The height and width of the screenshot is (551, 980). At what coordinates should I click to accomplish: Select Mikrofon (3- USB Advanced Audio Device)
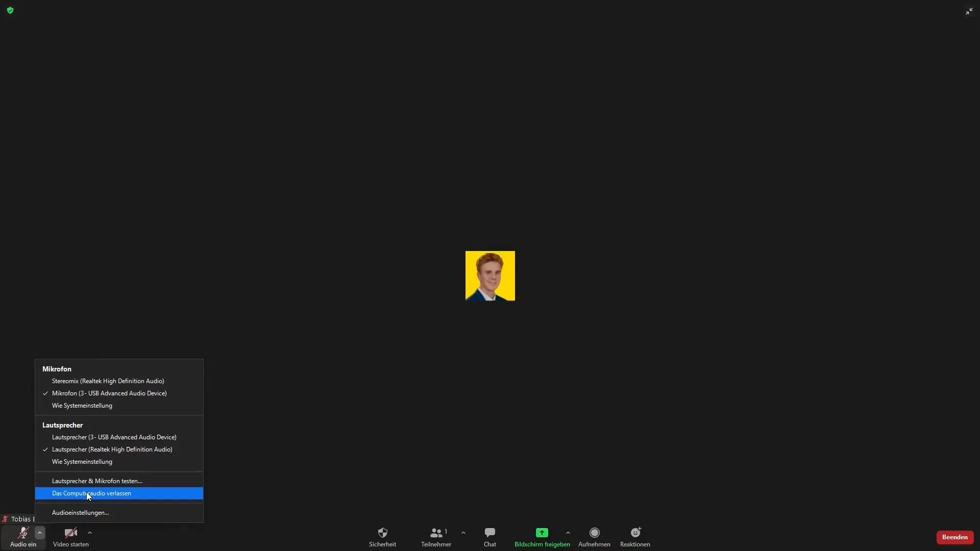coord(109,393)
